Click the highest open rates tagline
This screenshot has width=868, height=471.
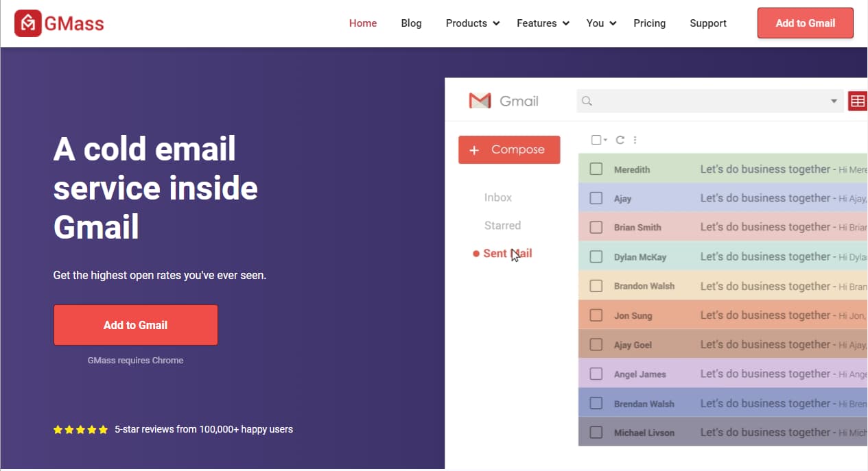tap(160, 276)
